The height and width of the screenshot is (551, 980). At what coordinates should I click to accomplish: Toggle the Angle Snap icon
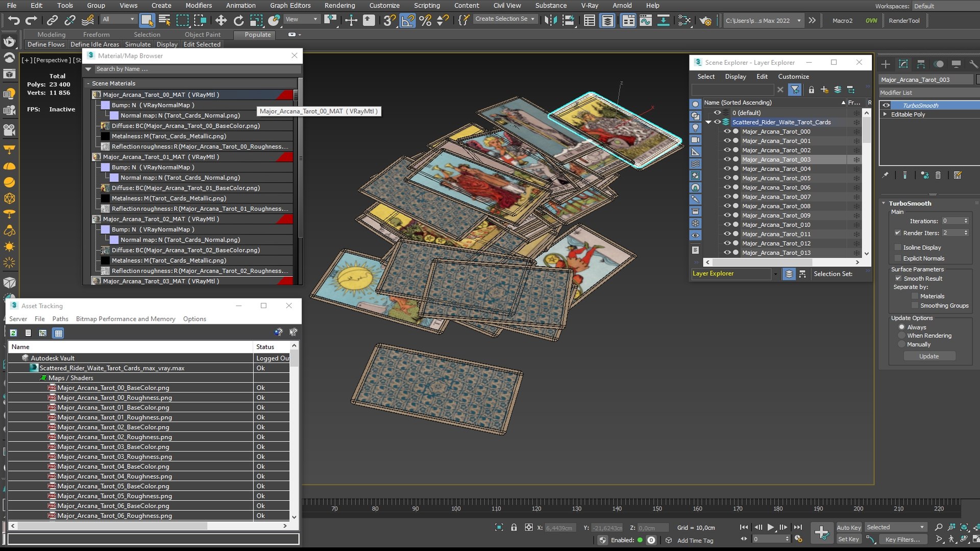(x=408, y=20)
